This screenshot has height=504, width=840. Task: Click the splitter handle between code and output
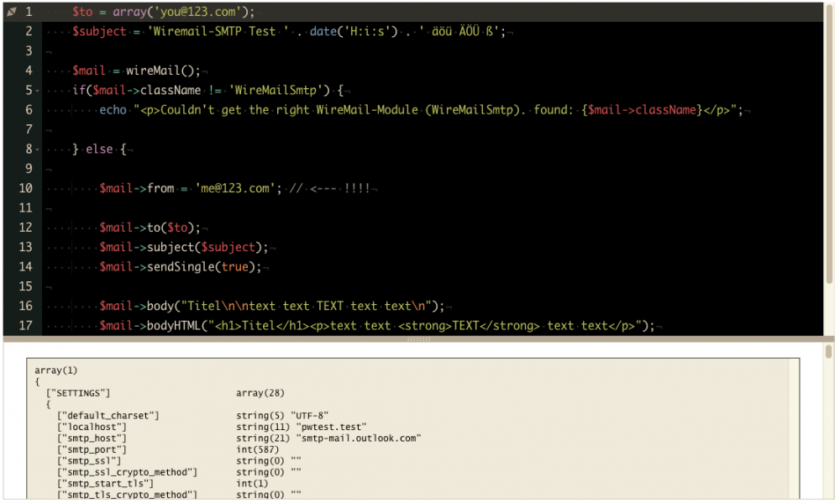(417, 339)
